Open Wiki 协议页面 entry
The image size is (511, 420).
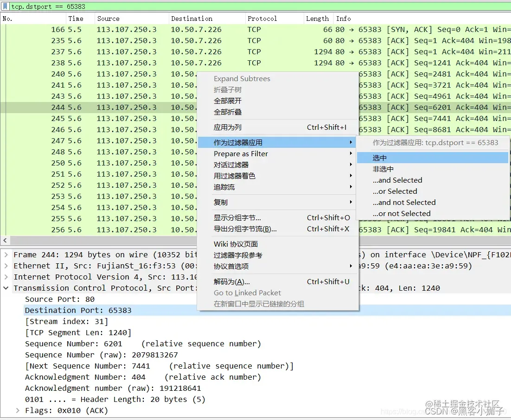(x=278, y=244)
